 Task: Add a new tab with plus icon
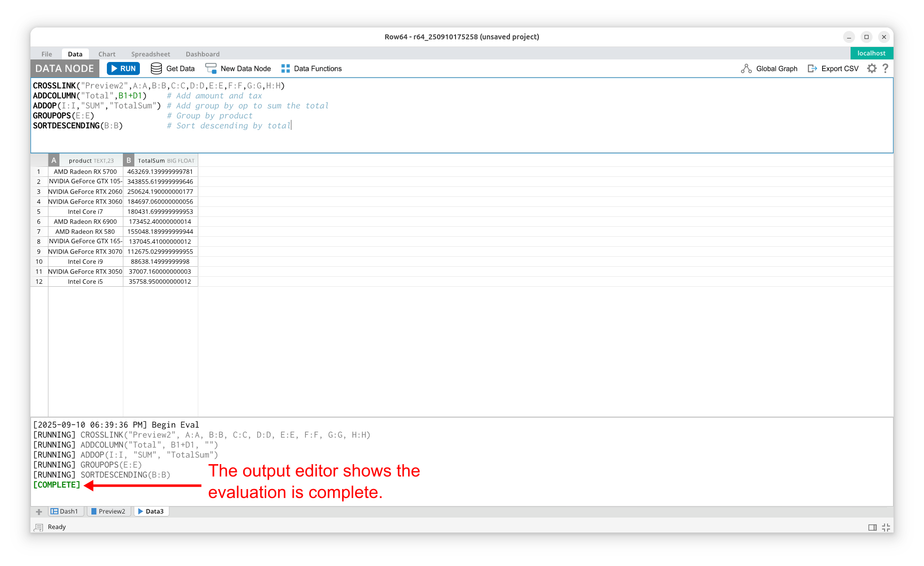click(39, 512)
